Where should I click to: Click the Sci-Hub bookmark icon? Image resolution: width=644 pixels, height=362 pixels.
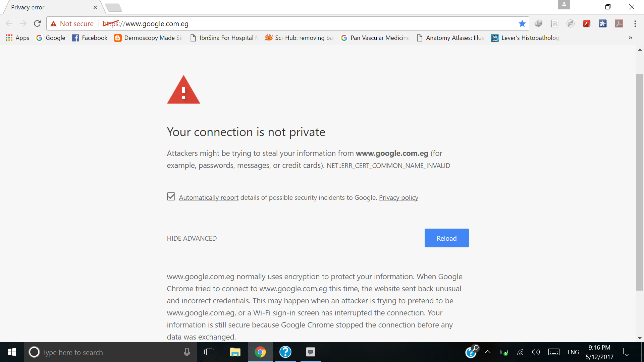point(268,38)
